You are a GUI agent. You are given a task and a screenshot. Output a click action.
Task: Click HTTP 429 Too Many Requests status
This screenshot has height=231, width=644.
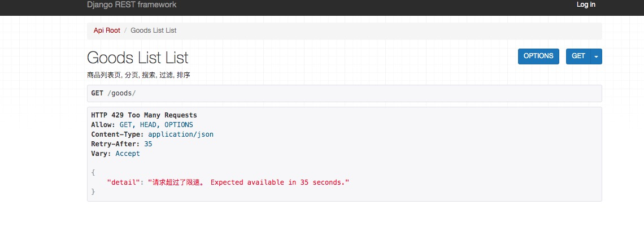tap(143, 115)
